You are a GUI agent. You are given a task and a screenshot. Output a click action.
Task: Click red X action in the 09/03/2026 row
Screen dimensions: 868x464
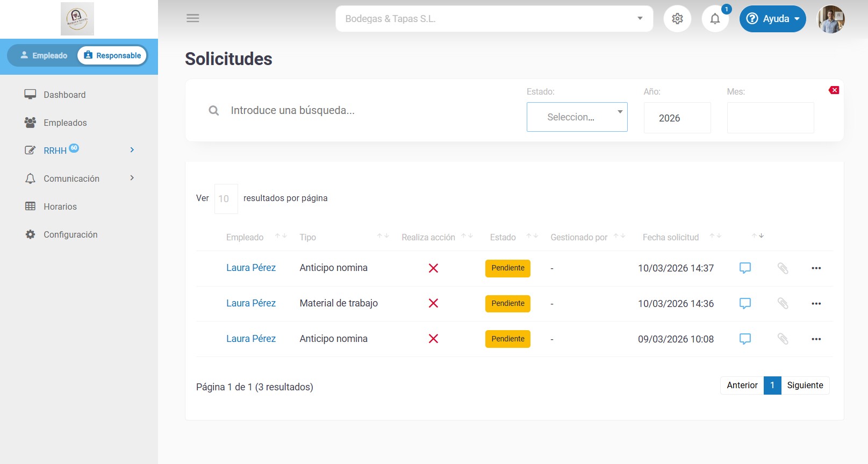[433, 339]
